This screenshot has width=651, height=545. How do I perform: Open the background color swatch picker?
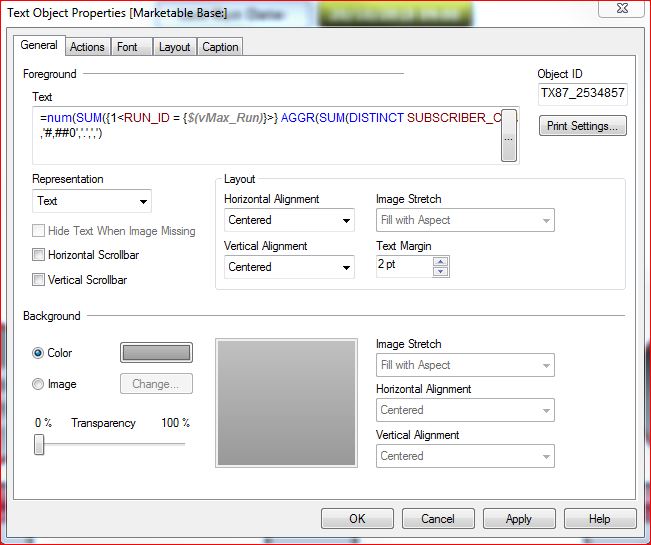pos(156,353)
